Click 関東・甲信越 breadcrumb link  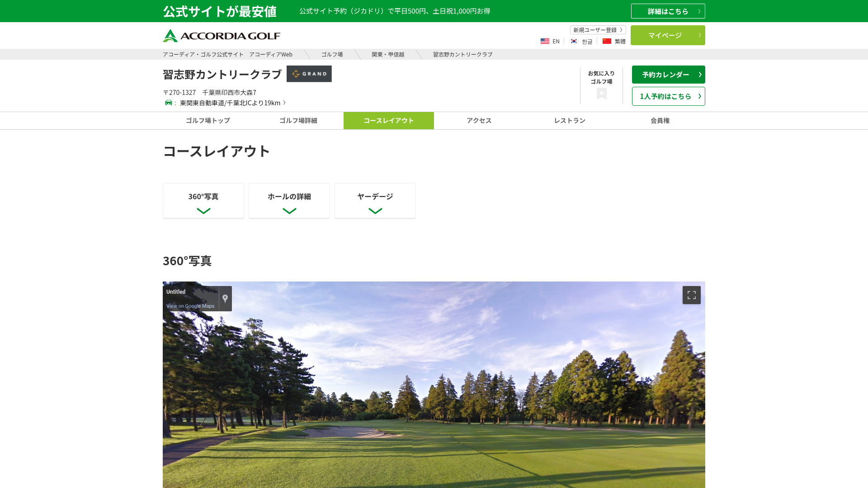(388, 54)
